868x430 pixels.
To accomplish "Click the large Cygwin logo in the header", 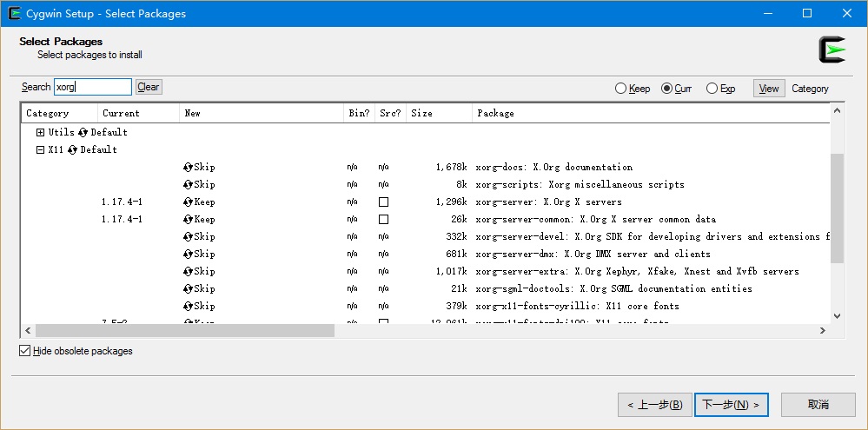I will (832, 50).
